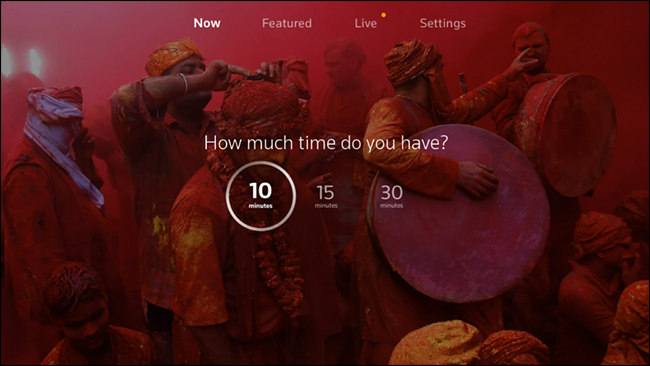Choose the 15 minutes option
The height and width of the screenshot is (366, 650).
point(325,196)
